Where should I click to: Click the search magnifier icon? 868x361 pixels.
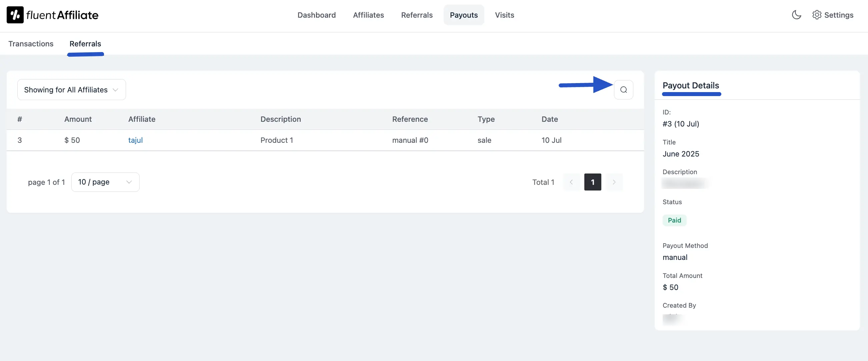pyautogui.click(x=623, y=90)
